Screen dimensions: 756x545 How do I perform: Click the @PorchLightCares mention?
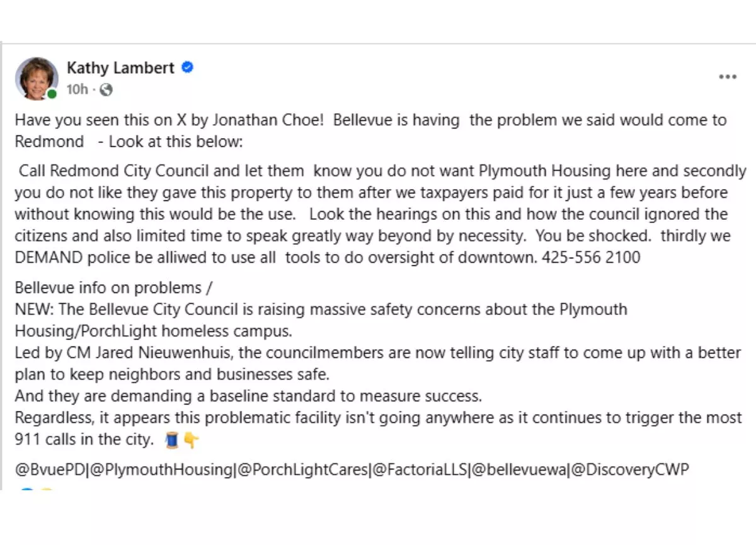click(301, 470)
